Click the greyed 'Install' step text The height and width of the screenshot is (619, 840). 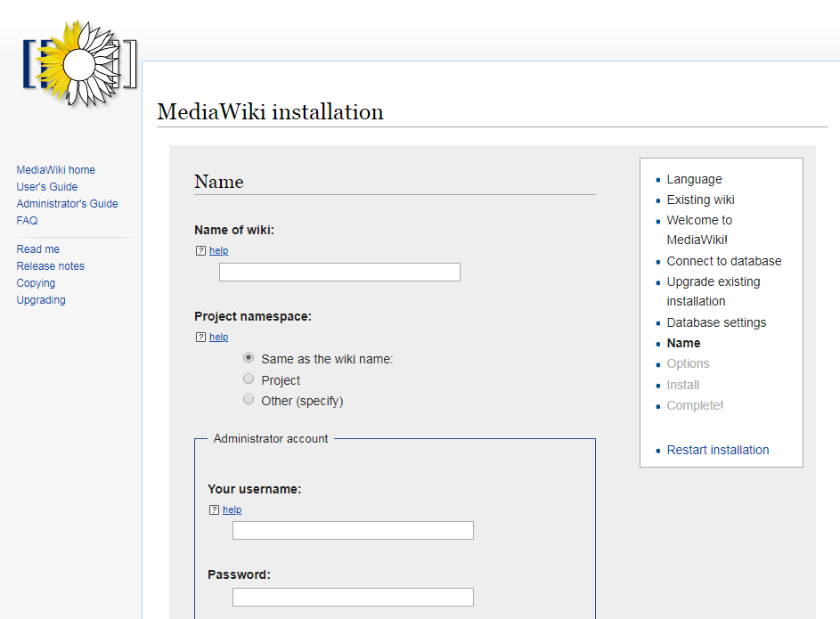coord(683,385)
